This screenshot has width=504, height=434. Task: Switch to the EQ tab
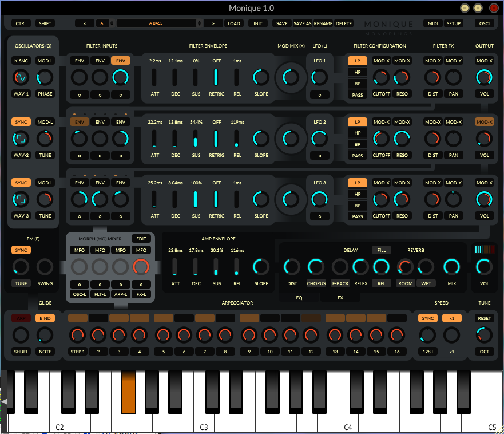(299, 298)
